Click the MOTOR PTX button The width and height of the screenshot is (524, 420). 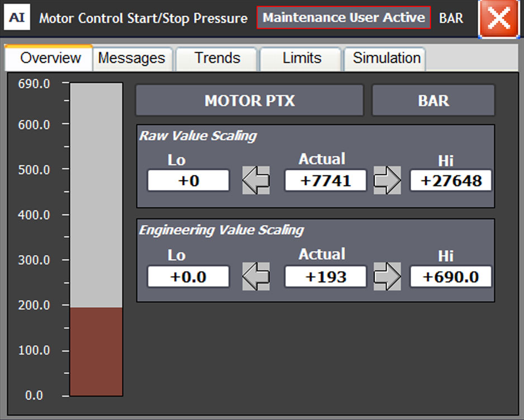[249, 101]
